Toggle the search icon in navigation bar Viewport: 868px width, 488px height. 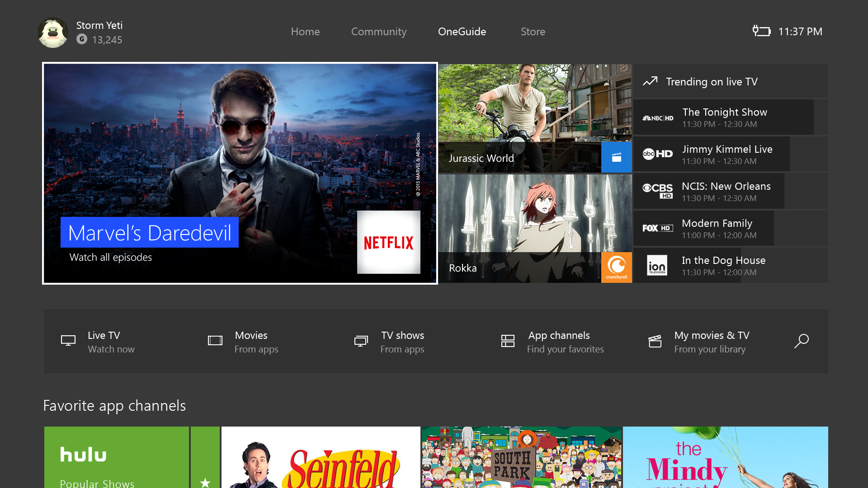pyautogui.click(x=801, y=341)
